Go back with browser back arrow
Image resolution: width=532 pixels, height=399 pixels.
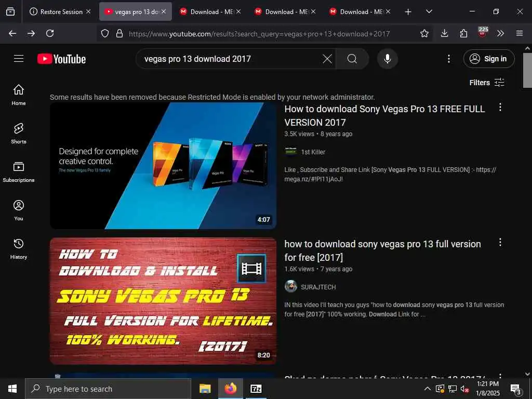click(12, 33)
